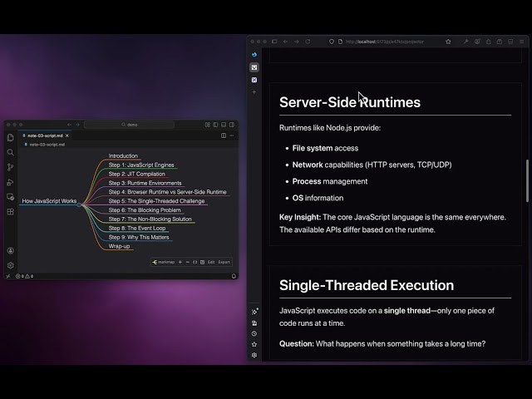
Task: Select the highlighted active vertical tab
Action: (x=254, y=67)
